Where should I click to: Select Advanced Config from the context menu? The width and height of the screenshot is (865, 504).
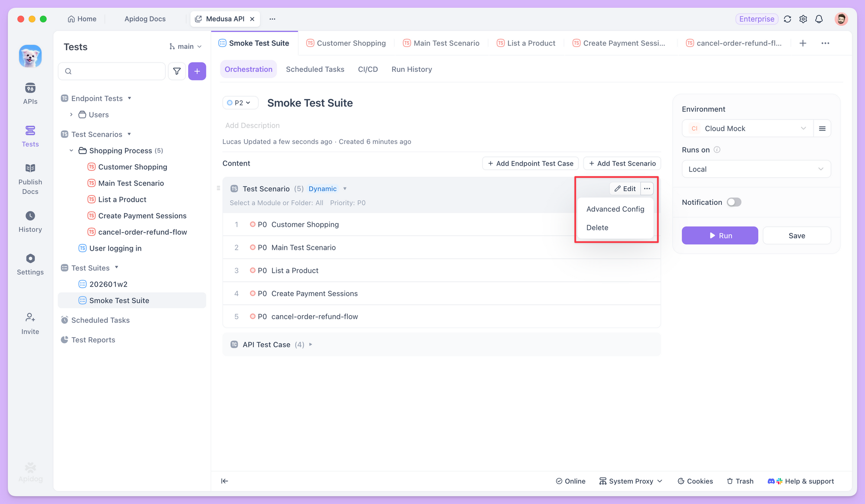pos(615,209)
